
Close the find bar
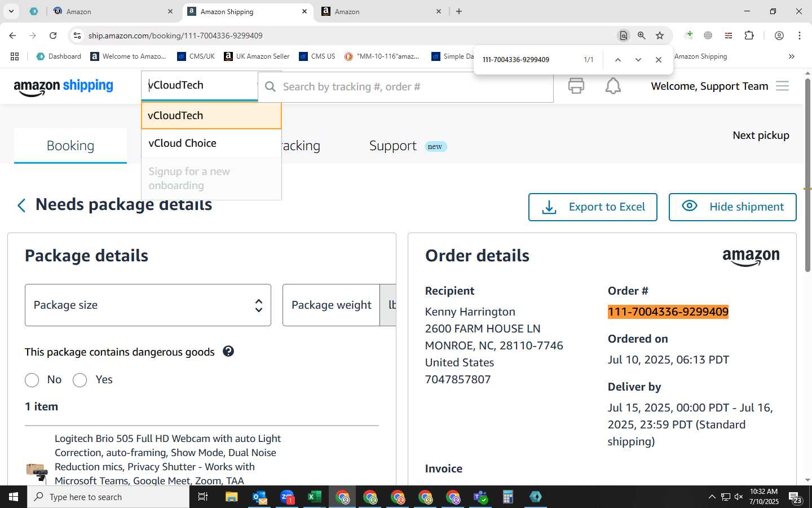(x=659, y=60)
